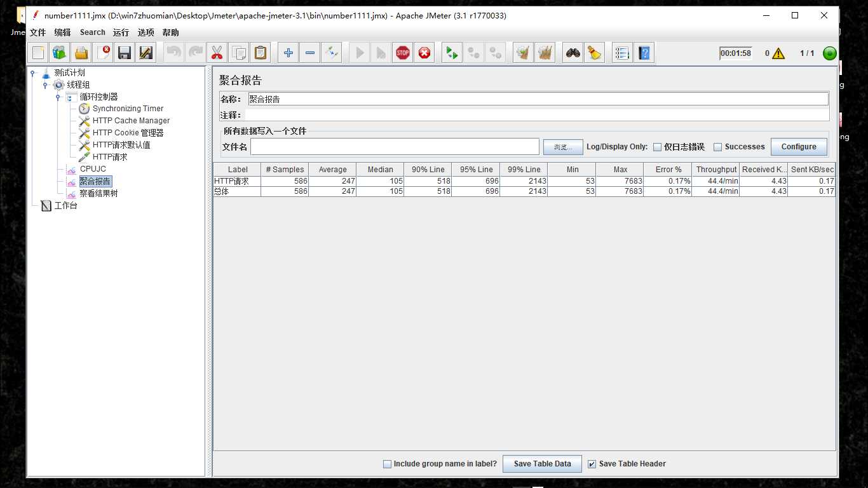Click the warning triangle error indicator
868x488 pixels.
coord(778,53)
